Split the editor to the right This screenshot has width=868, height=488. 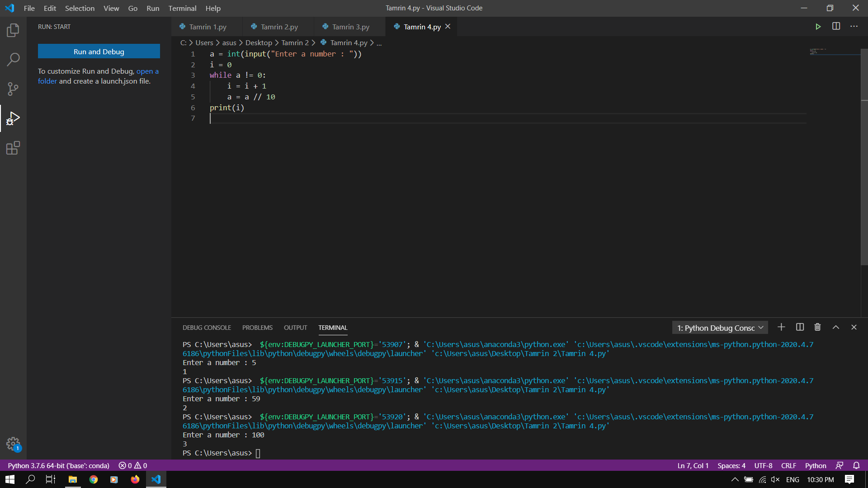836,26
